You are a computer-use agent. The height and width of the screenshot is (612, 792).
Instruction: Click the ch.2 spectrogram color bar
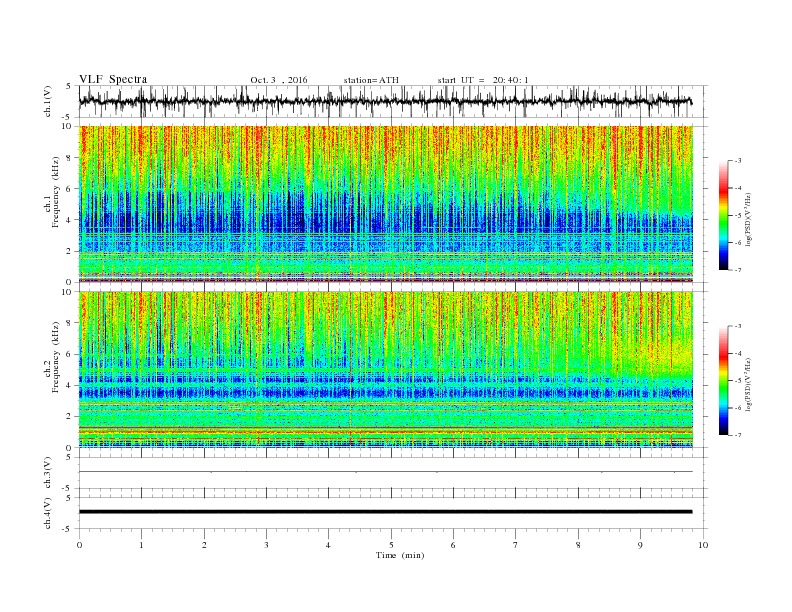[723, 381]
